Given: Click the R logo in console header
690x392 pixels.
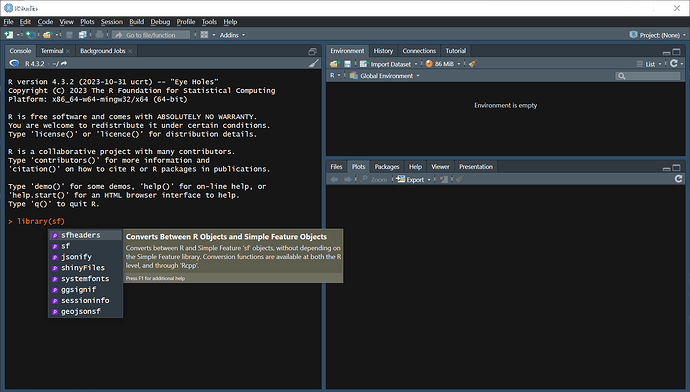Looking at the screenshot, I should click(x=14, y=63).
